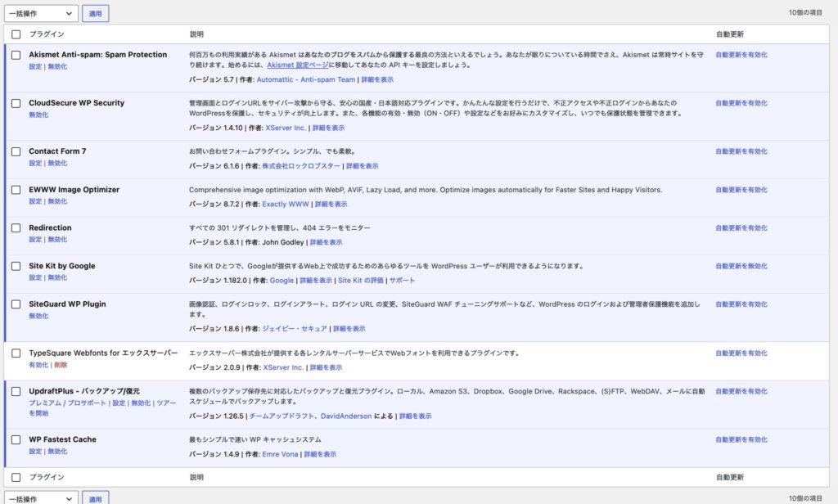Enable auto-updates for WP Fastest Cache
Image resolution: width=838 pixels, height=504 pixels.
tap(741, 439)
